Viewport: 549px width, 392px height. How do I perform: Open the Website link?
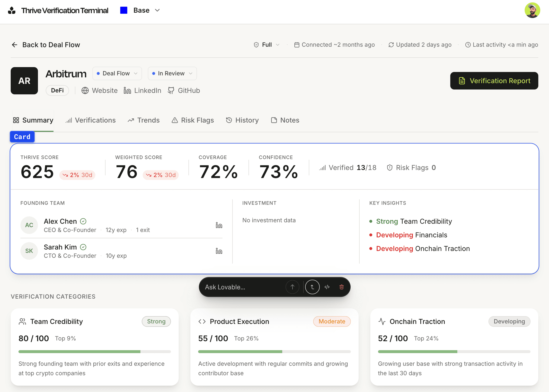[105, 90]
